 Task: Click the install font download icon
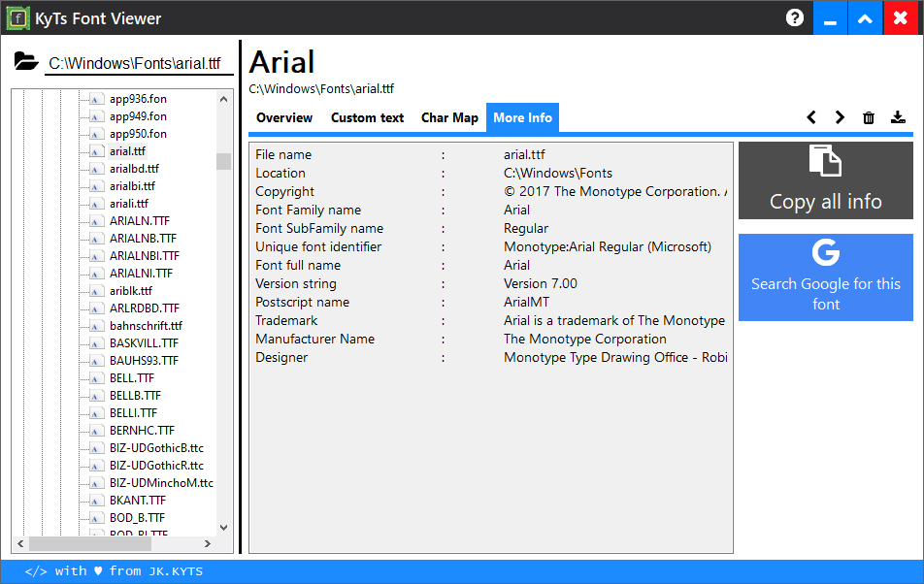pos(898,117)
